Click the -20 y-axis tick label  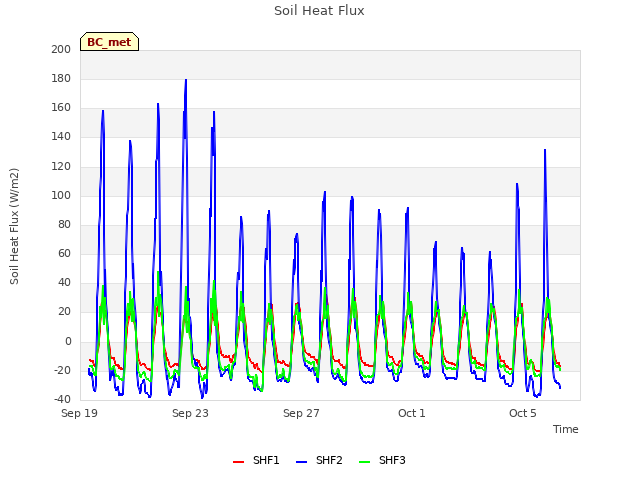62,371
